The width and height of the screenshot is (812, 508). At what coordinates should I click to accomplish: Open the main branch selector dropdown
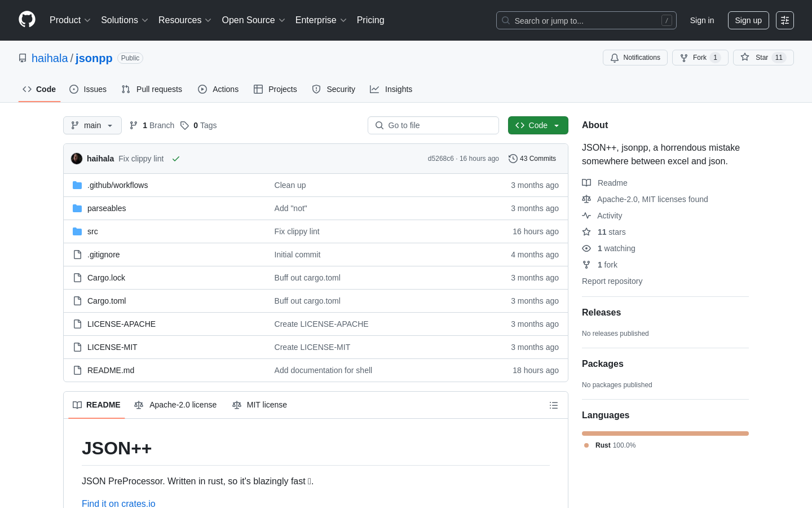coord(92,125)
